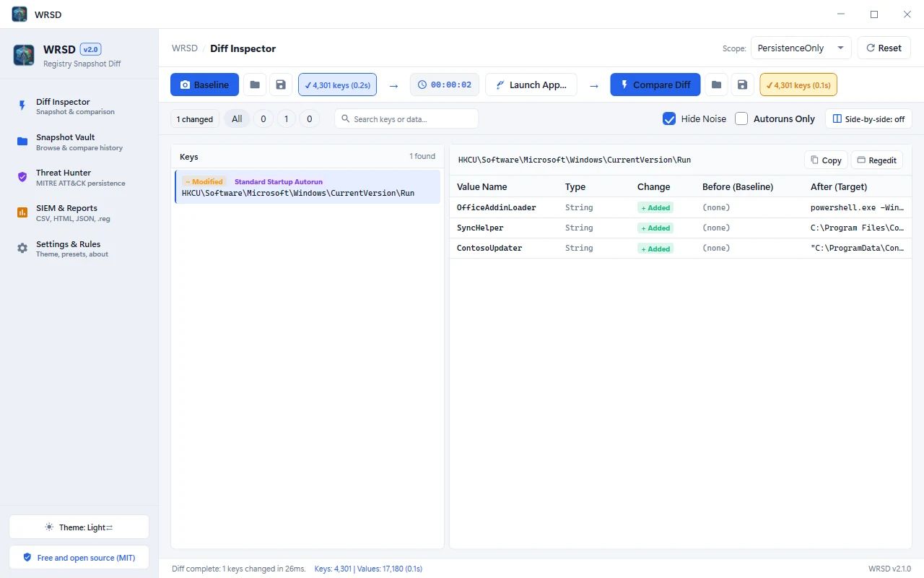Click the After (Target) column header
The image size is (924, 578).
point(839,186)
